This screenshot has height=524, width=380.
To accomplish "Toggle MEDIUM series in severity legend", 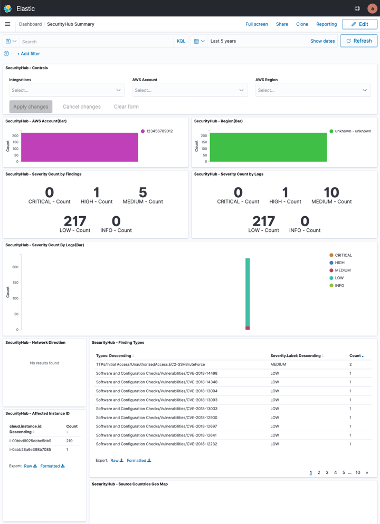I will pyautogui.click(x=340, y=270).
